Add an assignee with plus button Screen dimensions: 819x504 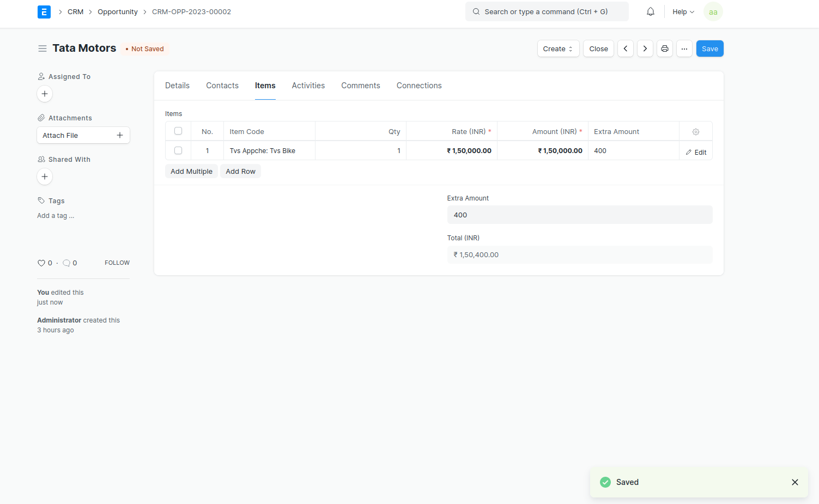pyautogui.click(x=45, y=94)
